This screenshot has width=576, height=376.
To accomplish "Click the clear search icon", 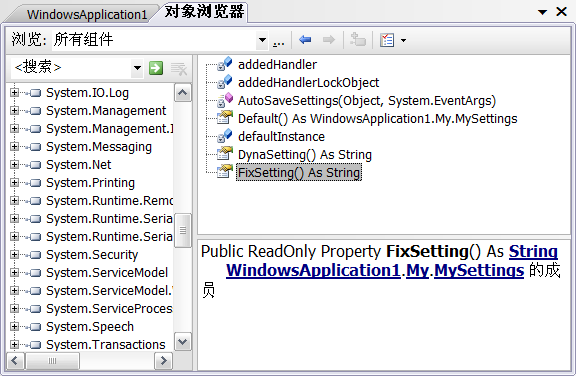I will (x=179, y=68).
